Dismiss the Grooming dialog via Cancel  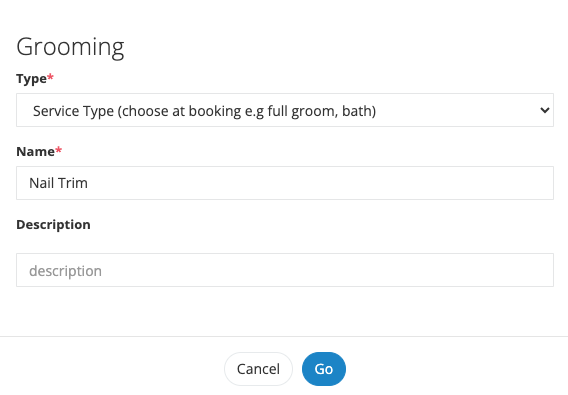(x=258, y=369)
